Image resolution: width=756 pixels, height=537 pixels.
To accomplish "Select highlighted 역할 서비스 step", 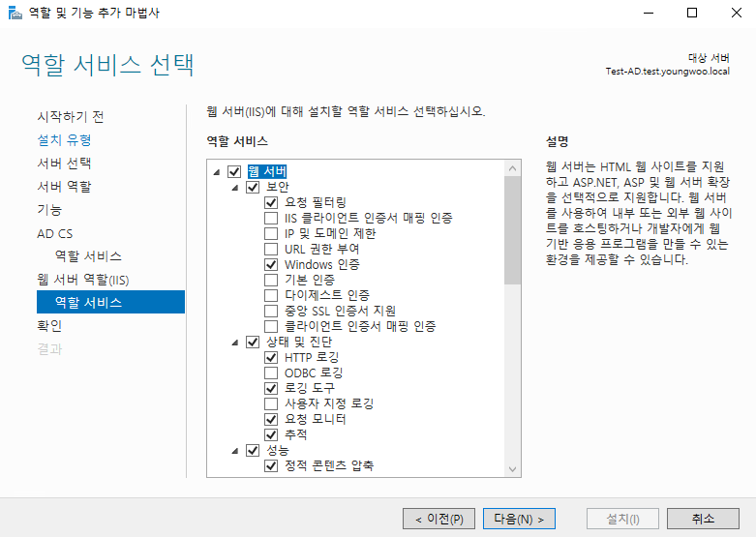I will click(111, 302).
